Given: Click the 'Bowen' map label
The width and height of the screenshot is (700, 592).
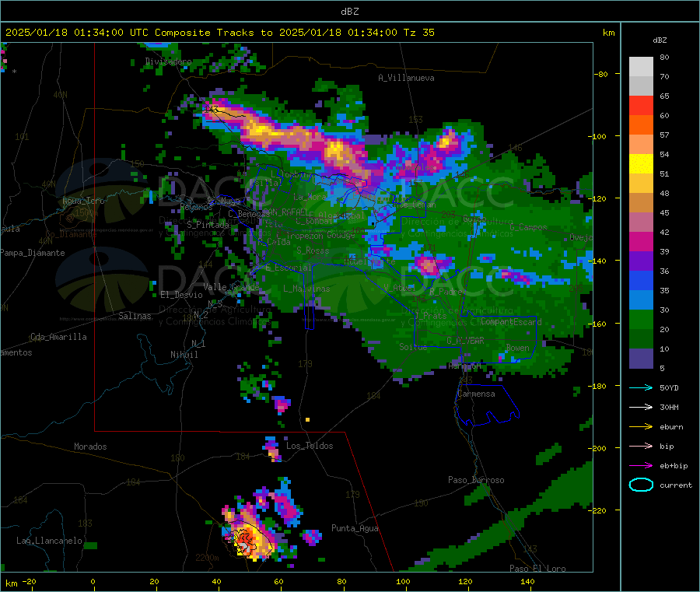Looking at the screenshot, I should 518,347.
